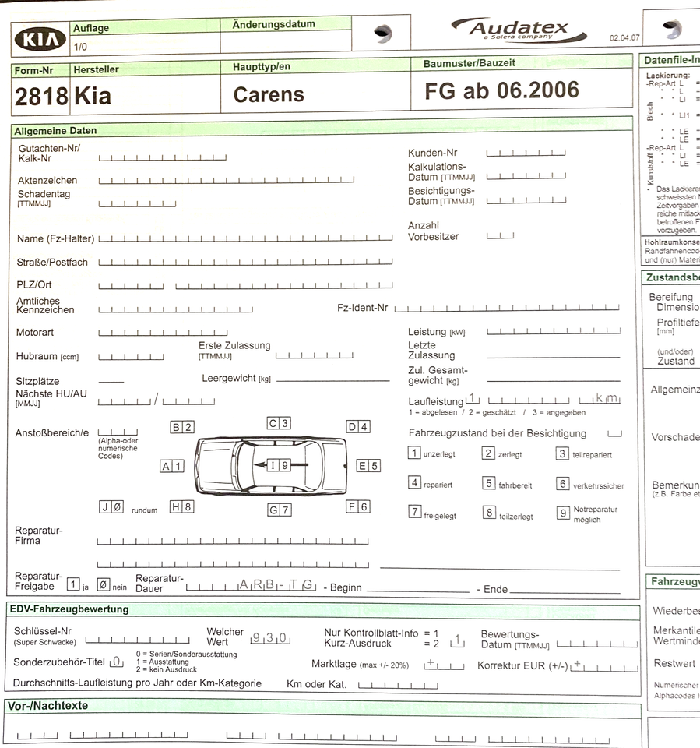Click the Kunden-Nr entry field

526,153
